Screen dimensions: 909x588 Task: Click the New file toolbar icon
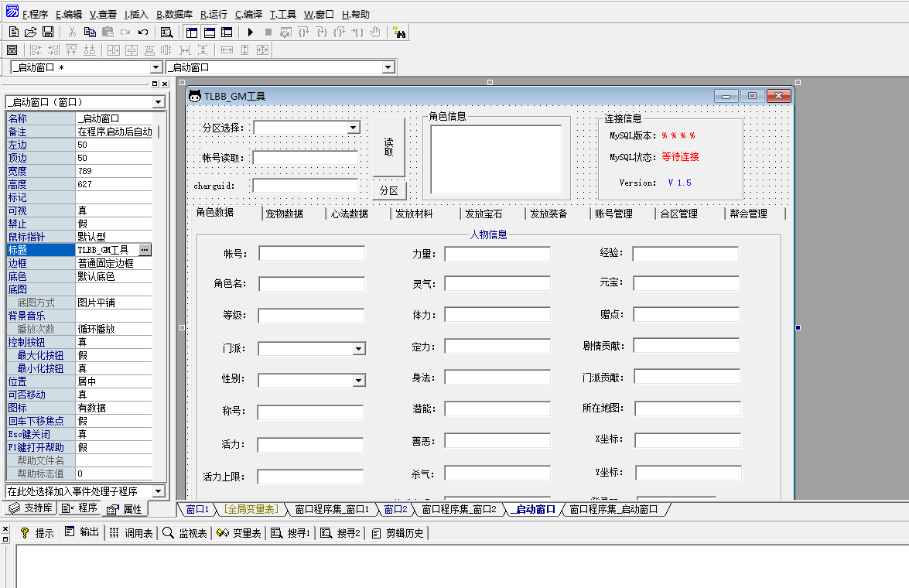point(14,32)
